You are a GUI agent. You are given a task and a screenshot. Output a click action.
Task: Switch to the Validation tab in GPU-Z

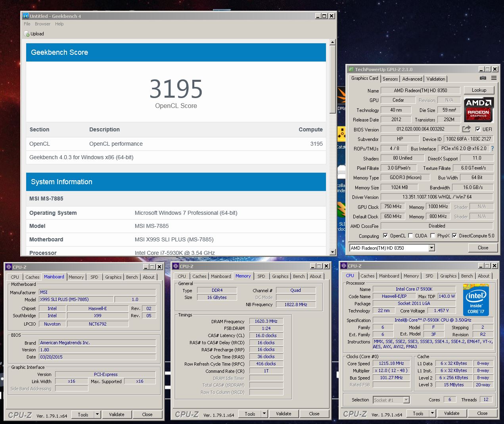point(436,79)
